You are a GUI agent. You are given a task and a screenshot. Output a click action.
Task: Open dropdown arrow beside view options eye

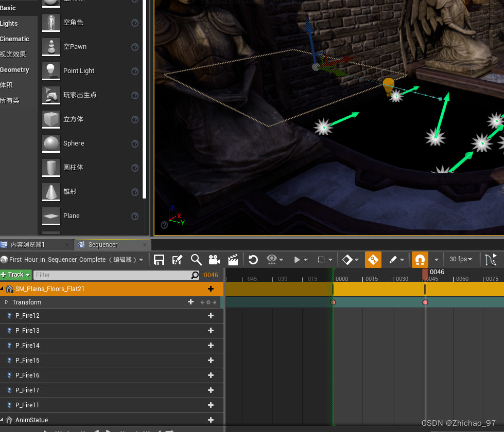coord(281,260)
